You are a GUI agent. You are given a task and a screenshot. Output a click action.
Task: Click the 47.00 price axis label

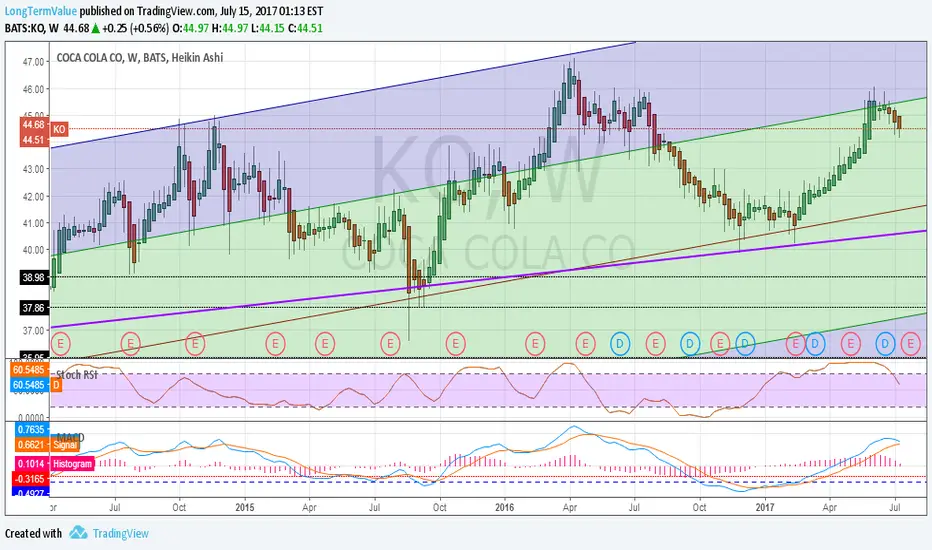[x=33, y=62]
